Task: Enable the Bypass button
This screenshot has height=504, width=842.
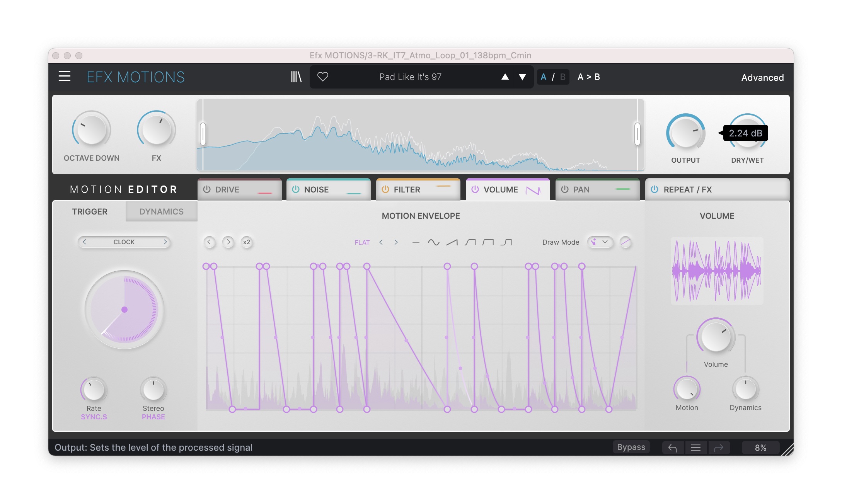Action: 631,447
